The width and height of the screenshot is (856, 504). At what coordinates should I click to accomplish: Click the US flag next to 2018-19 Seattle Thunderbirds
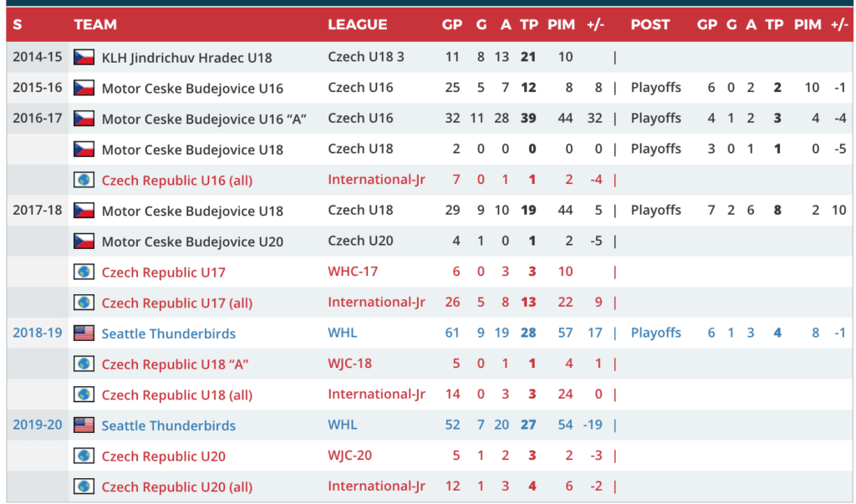click(x=84, y=333)
